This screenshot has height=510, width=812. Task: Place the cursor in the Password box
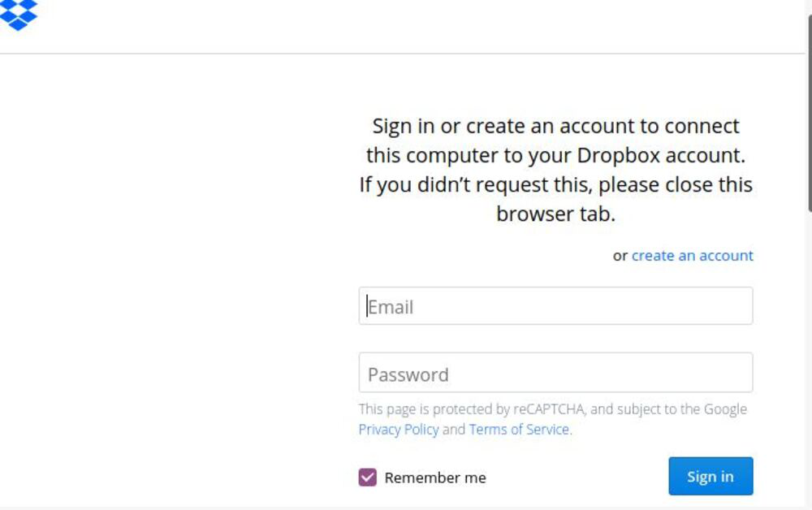point(555,374)
